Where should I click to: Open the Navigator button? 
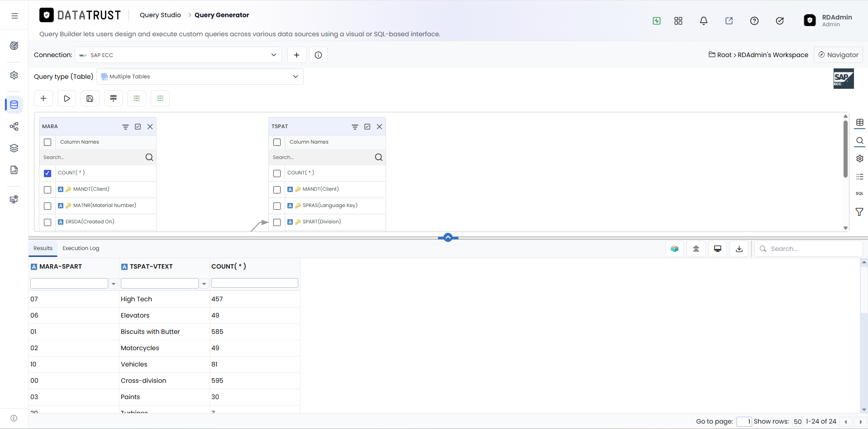838,55
